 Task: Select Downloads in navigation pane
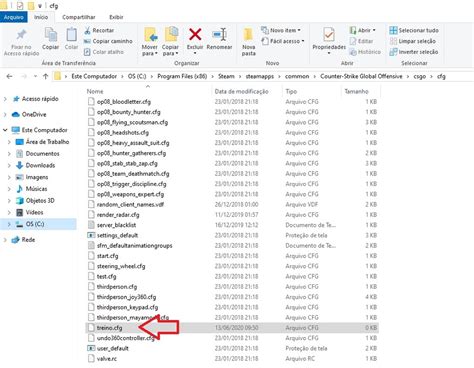[40, 165]
